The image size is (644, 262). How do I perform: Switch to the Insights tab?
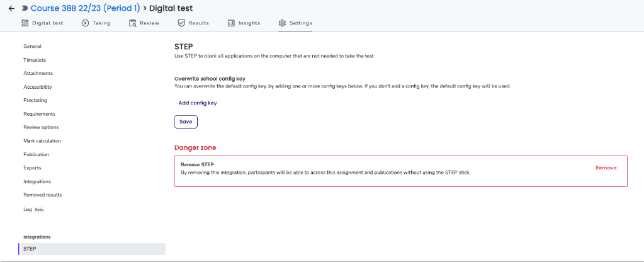click(x=244, y=23)
